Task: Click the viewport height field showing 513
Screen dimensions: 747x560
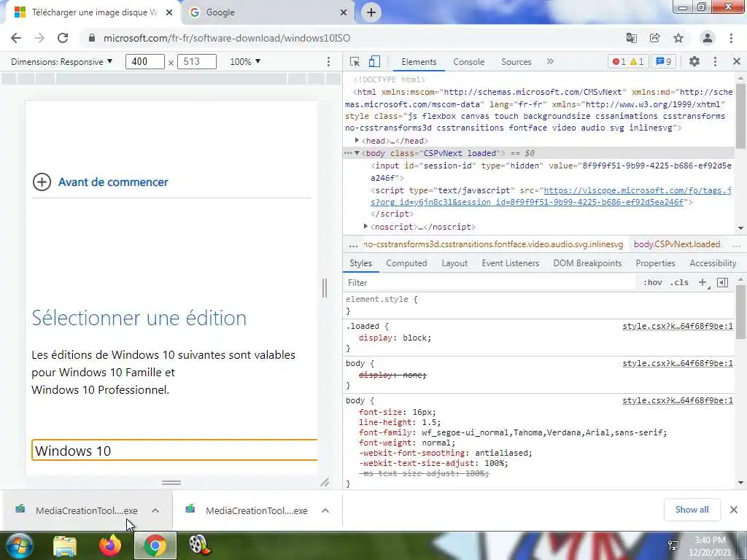Action: 197,61
